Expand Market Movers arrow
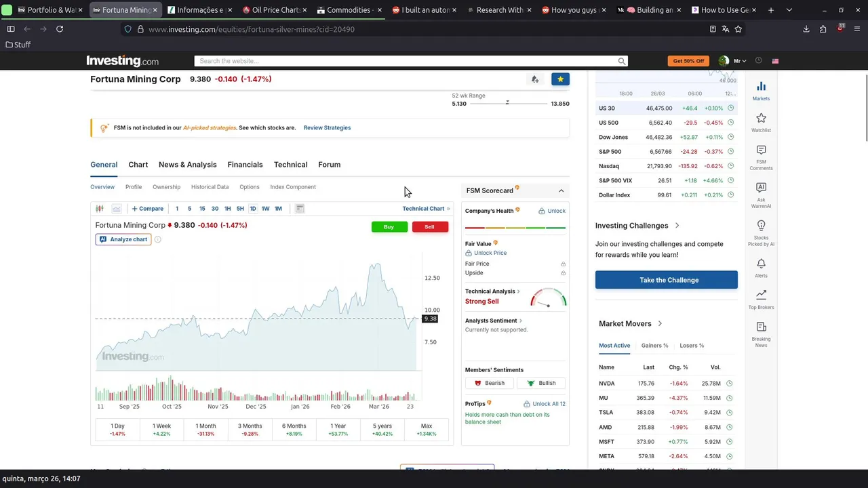Image resolution: width=868 pixels, height=488 pixels. [x=660, y=324]
